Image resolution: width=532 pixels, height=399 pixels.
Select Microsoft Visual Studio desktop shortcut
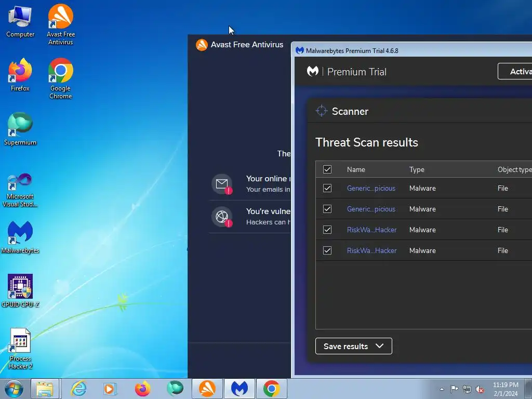(x=20, y=190)
